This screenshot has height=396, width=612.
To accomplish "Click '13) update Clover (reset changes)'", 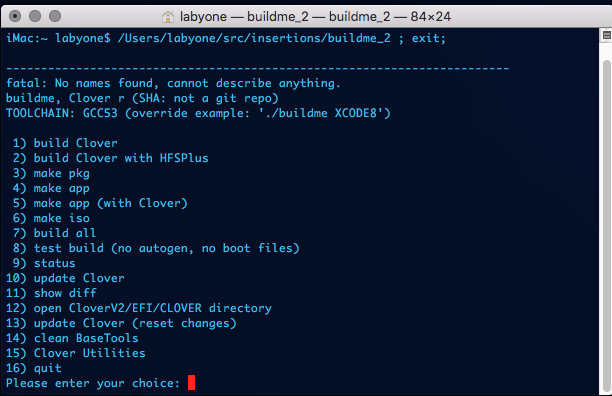I will tap(121, 323).
